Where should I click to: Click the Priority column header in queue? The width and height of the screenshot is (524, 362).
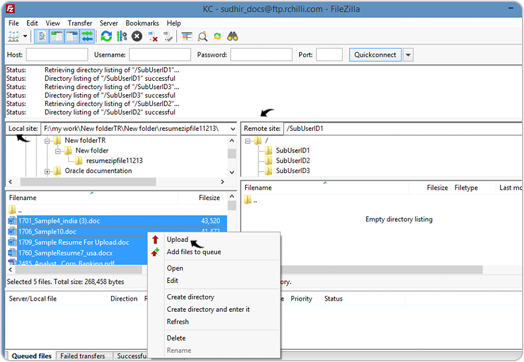click(303, 298)
